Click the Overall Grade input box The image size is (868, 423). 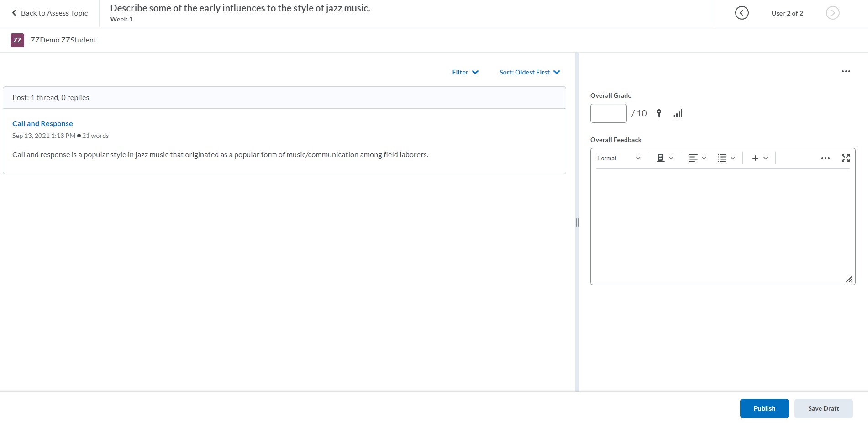point(608,113)
